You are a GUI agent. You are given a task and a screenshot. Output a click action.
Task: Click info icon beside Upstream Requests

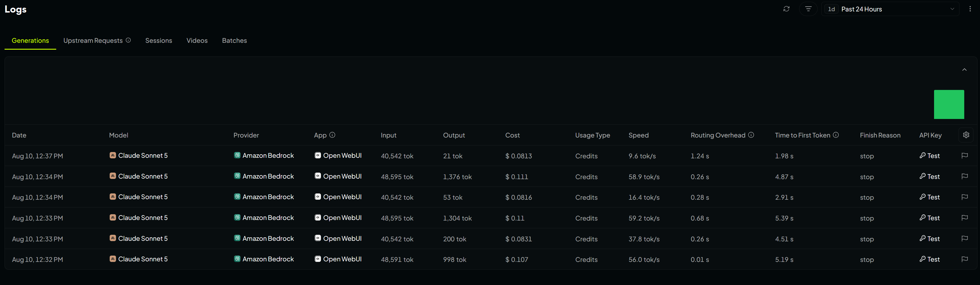(128, 40)
